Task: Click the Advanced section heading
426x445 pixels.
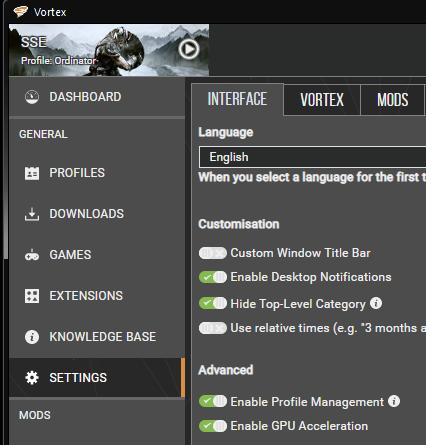Action: (x=226, y=370)
